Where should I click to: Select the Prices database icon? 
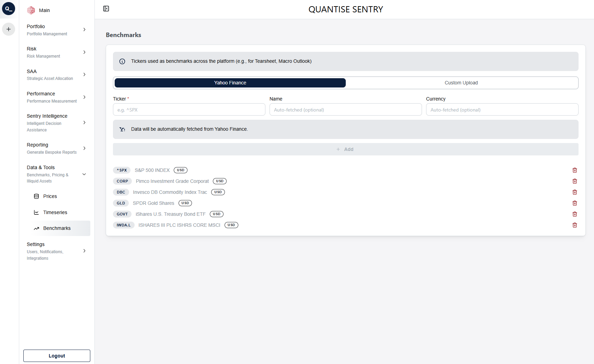pos(37,196)
